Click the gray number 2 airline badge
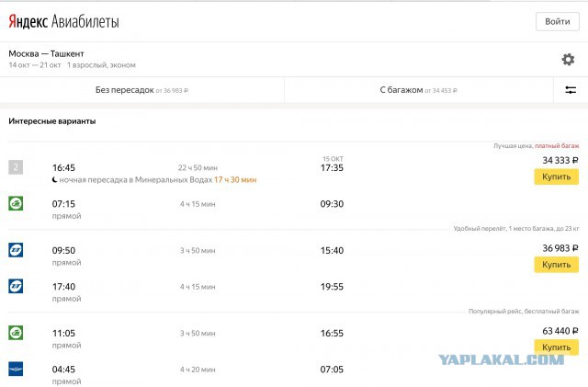The height and width of the screenshot is (387, 588). pyautogui.click(x=16, y=167)
